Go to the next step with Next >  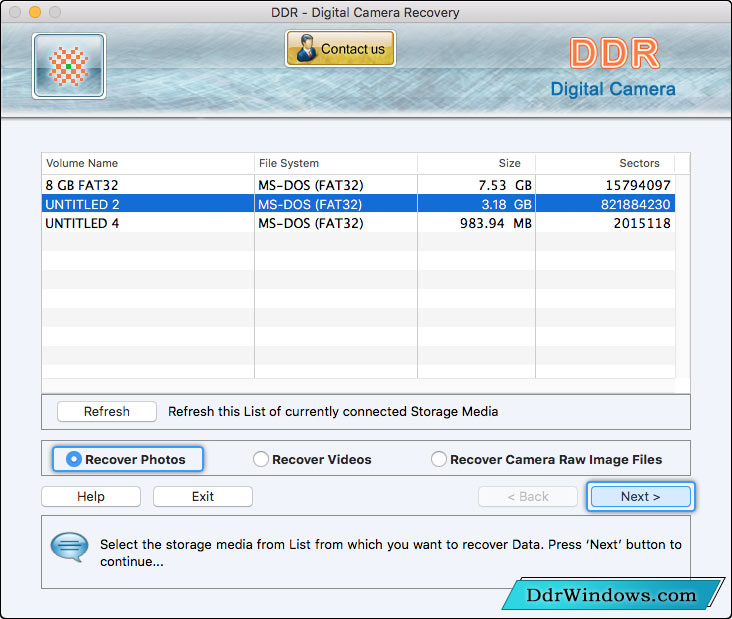[640, 496]
